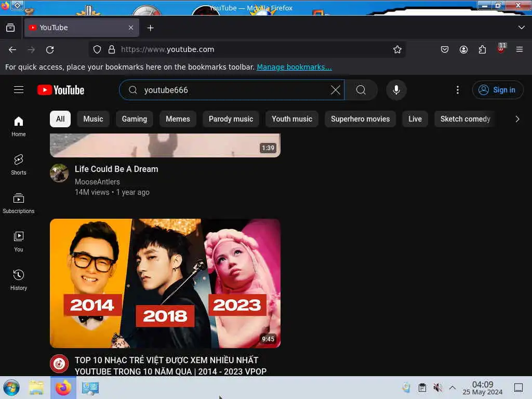Image resolution: width=532 pixels, height=399 pixels.
Task: Open Firefox application hamburger menu
Action: 520,49
